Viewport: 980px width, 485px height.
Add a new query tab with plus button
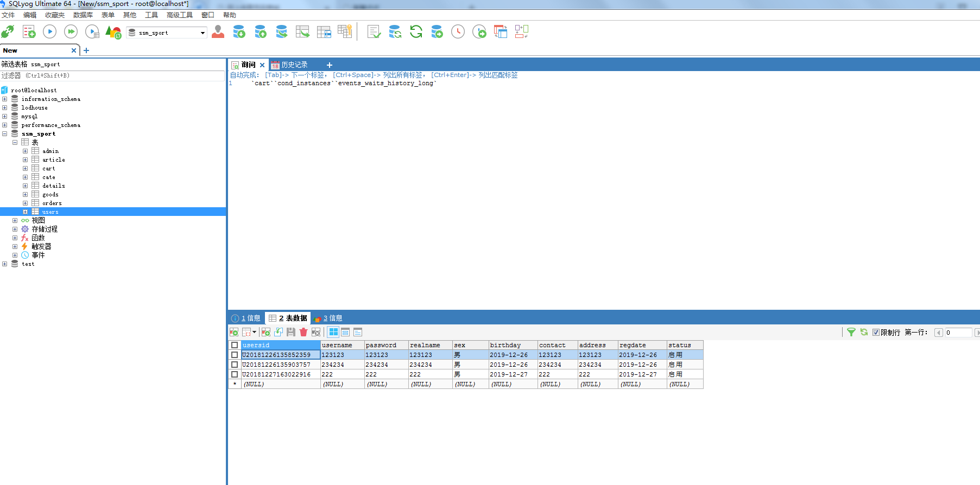pyautogui.click(x=329, y=65)
